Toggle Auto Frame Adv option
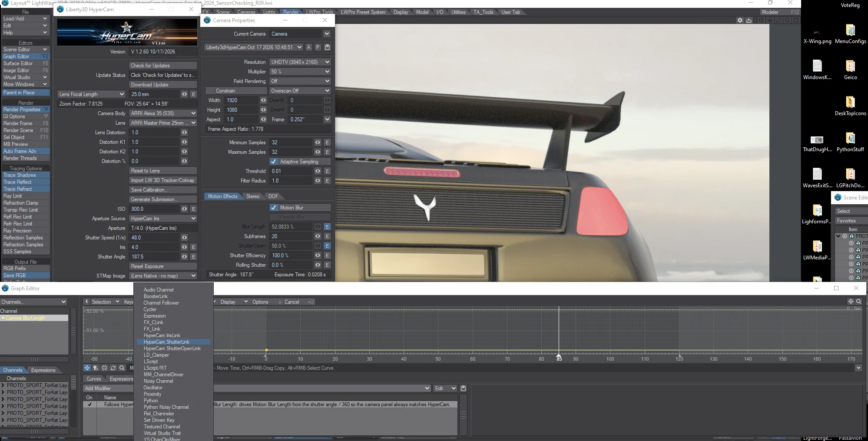Image resolution: width=868 pixels, height=441 pixels. tap(26, 151)
